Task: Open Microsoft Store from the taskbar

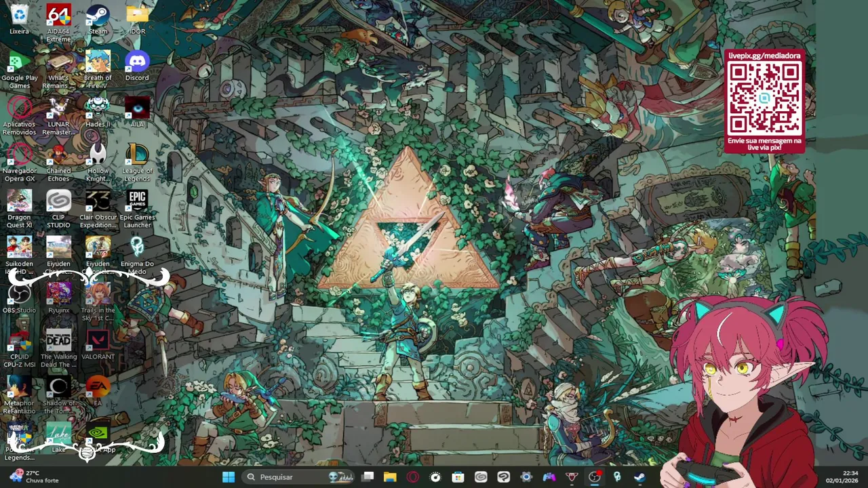Action: point(458,477)
